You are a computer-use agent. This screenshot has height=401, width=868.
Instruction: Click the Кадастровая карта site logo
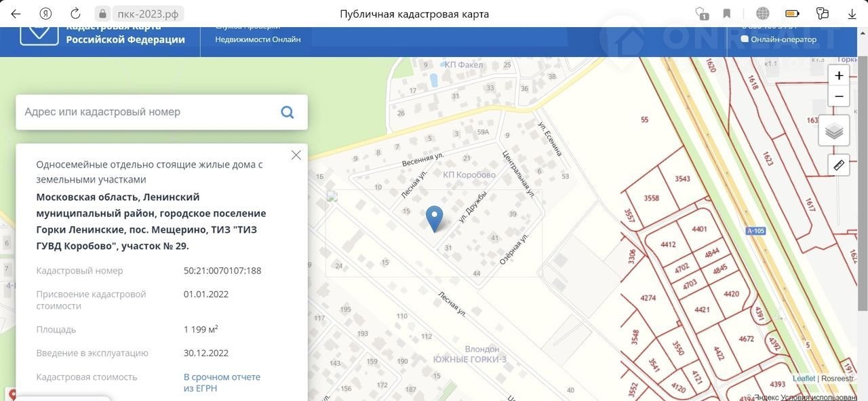click(39, 34)
